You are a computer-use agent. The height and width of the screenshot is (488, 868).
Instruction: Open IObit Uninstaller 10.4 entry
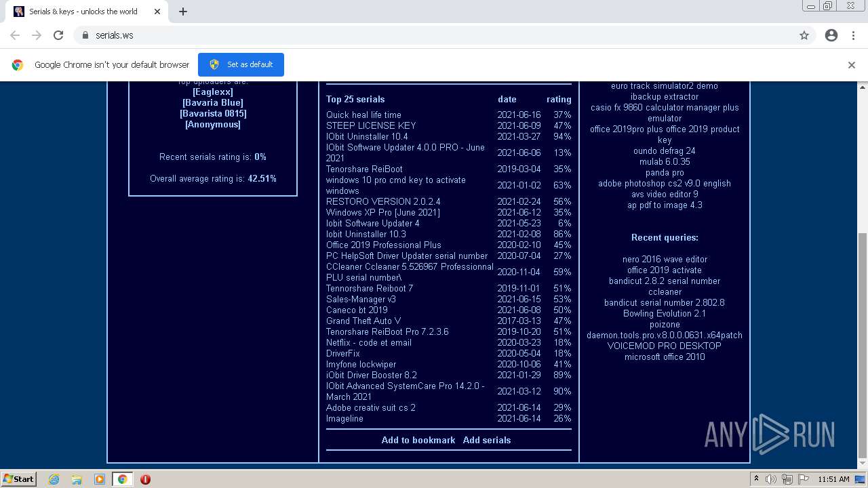(x=367, y=136)
